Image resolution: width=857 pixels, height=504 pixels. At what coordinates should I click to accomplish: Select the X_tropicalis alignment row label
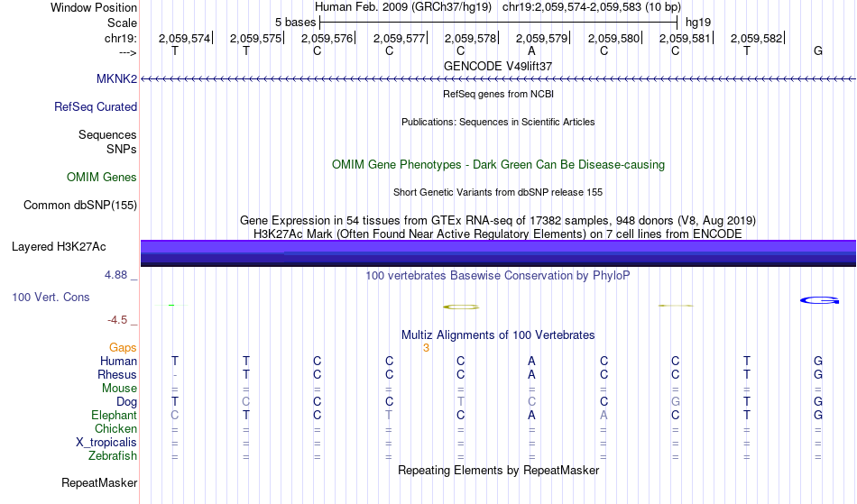106,443
